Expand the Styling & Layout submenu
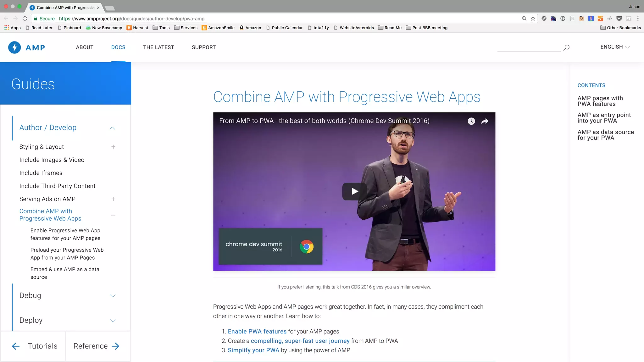The image size is (644, 362). click(x=113, y=147)
